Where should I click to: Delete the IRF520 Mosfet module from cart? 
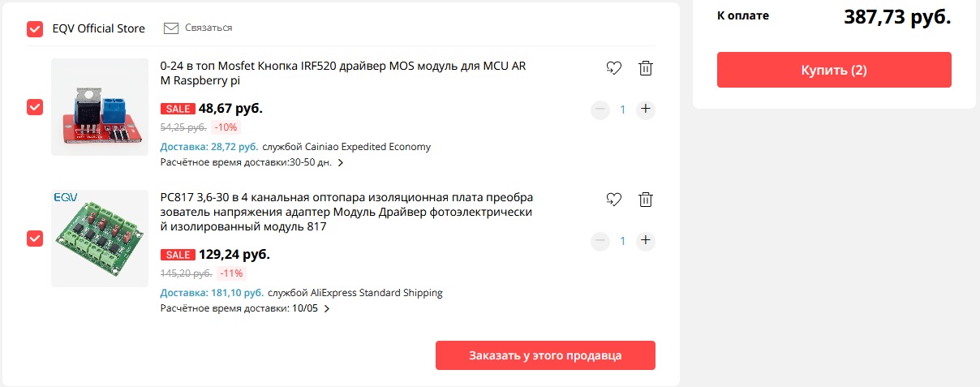click(x=645, y=68)
